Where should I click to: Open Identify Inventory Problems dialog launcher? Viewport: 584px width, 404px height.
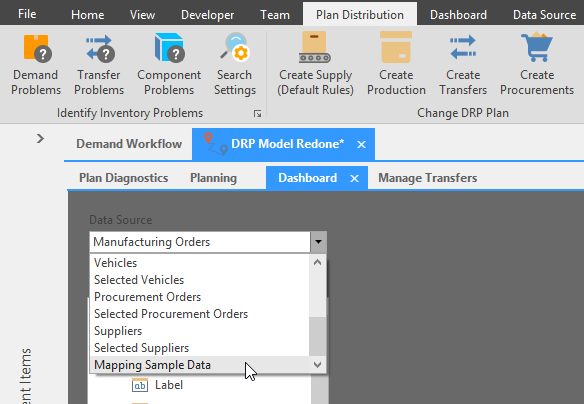[x=257, y=114]
